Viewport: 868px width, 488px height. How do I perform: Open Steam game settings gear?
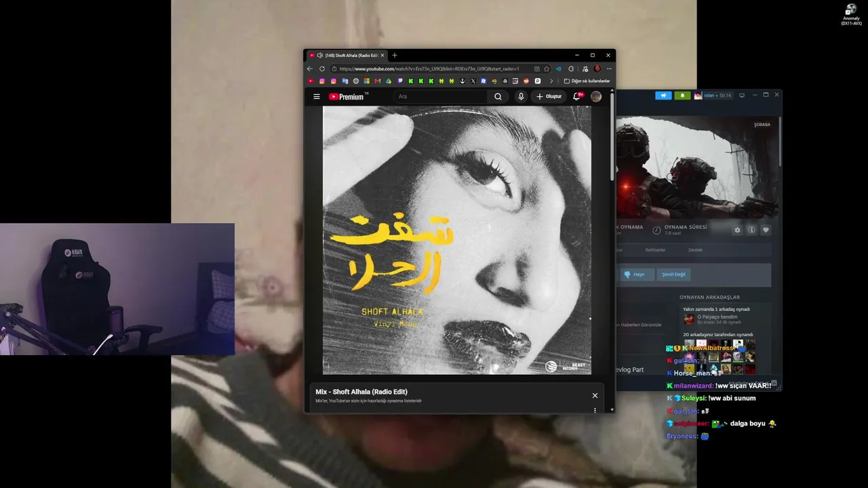(738, 230)
